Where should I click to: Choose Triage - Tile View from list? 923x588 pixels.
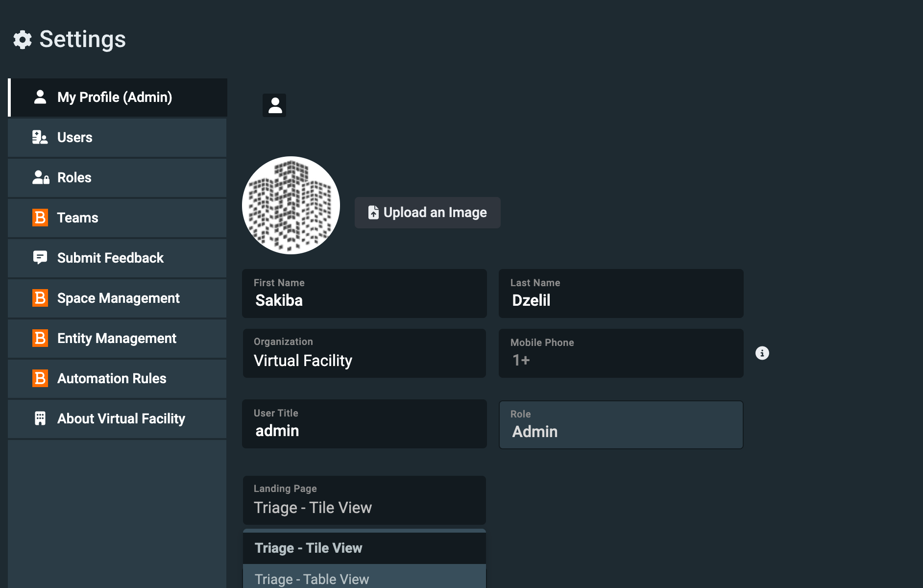364,548
